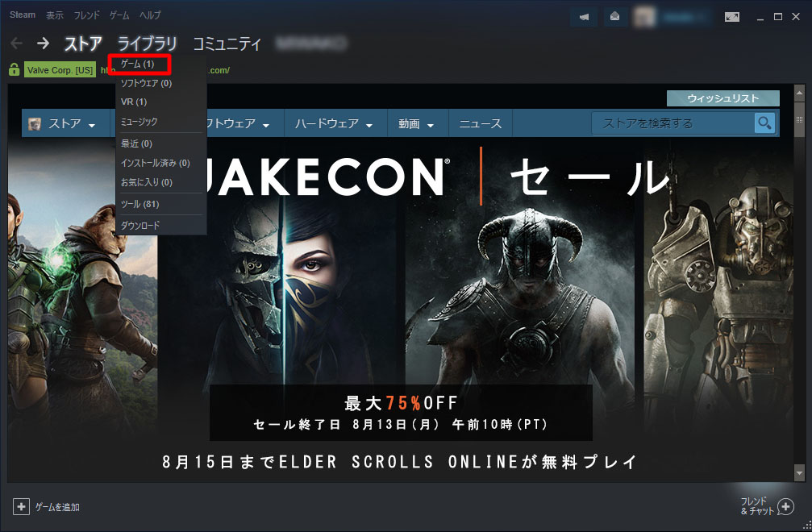This screenshot has width=812, height=532.
Task: Click the Dishonored masked character artwork
Action: [284, 295]
